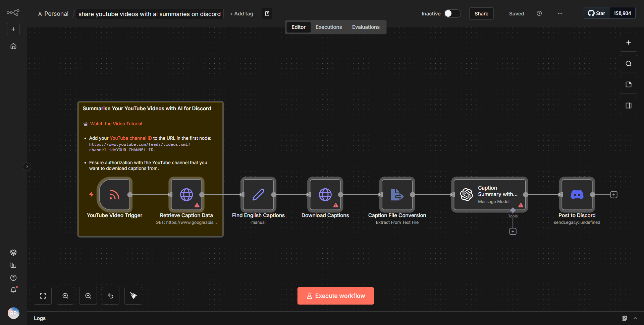Click the edit description icon beside Add tag
644x325 pixels.
pos(267,14)
